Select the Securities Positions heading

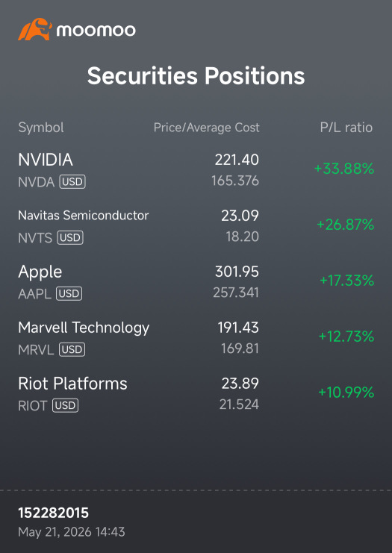(196, 75)
